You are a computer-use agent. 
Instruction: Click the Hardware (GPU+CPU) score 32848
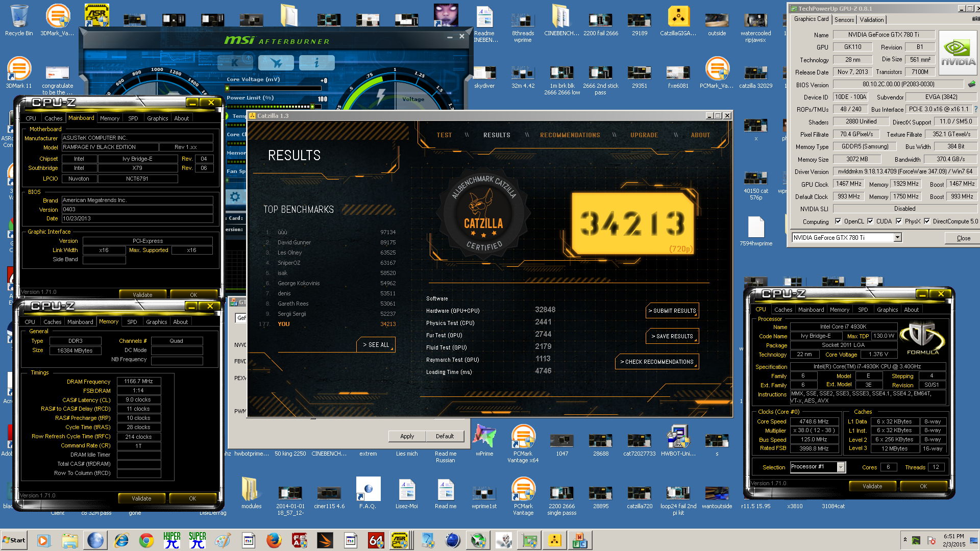coord(545,310)
